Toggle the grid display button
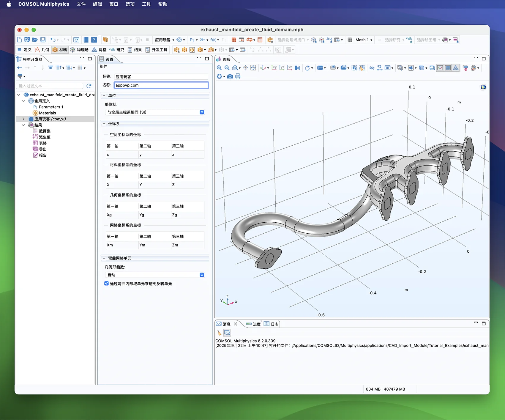The width and height of the screenshot is (505, 420). tap(448, 68)
